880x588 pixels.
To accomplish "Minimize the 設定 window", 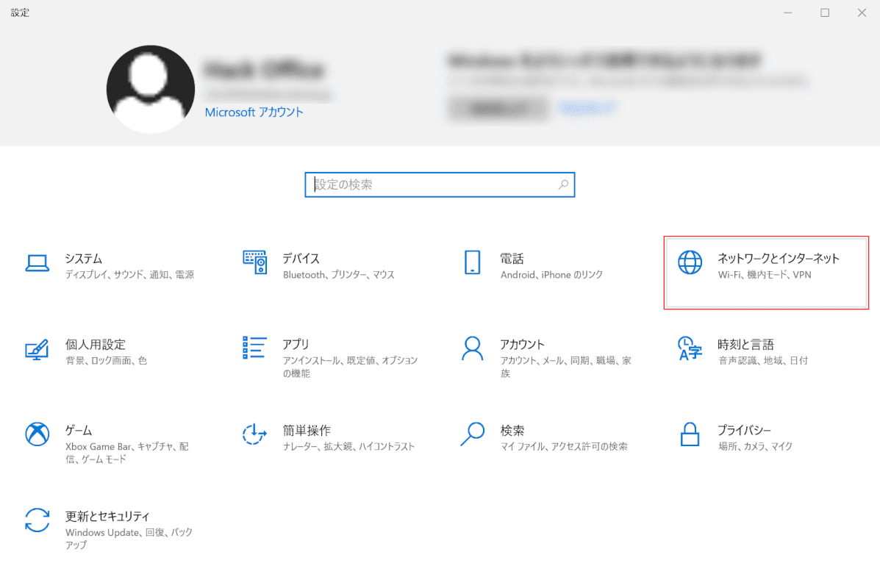I will click(788, 13).
